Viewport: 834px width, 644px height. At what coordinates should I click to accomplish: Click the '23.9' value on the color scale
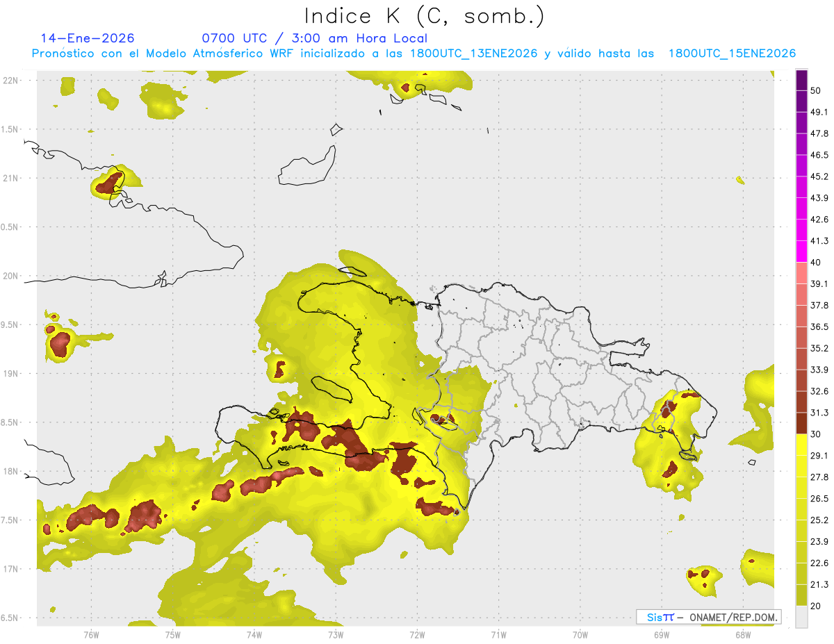coord(819,542)
